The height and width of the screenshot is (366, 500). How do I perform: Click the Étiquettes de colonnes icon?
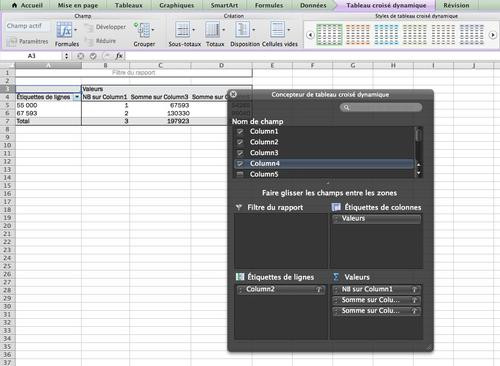click(336, 207)
